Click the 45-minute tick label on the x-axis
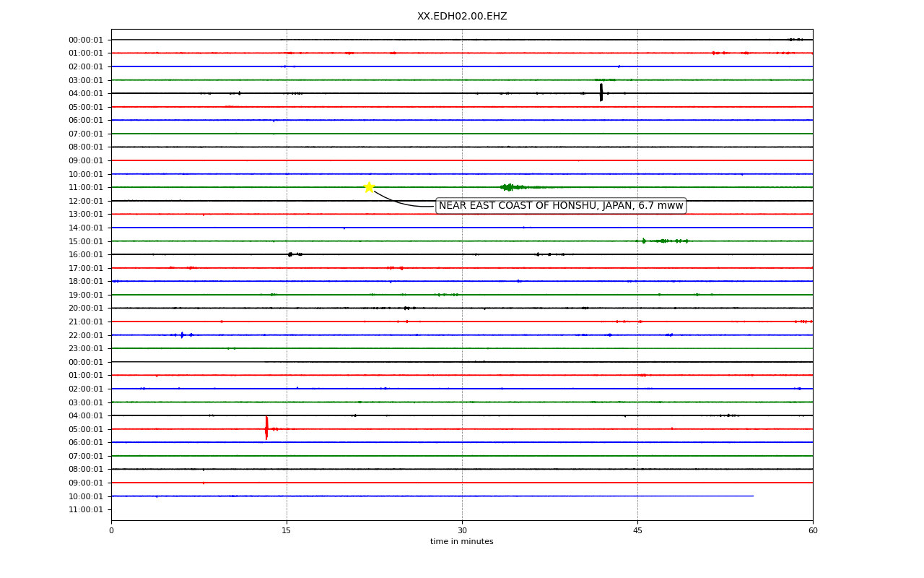924x578 pixels. pos(637,530)
